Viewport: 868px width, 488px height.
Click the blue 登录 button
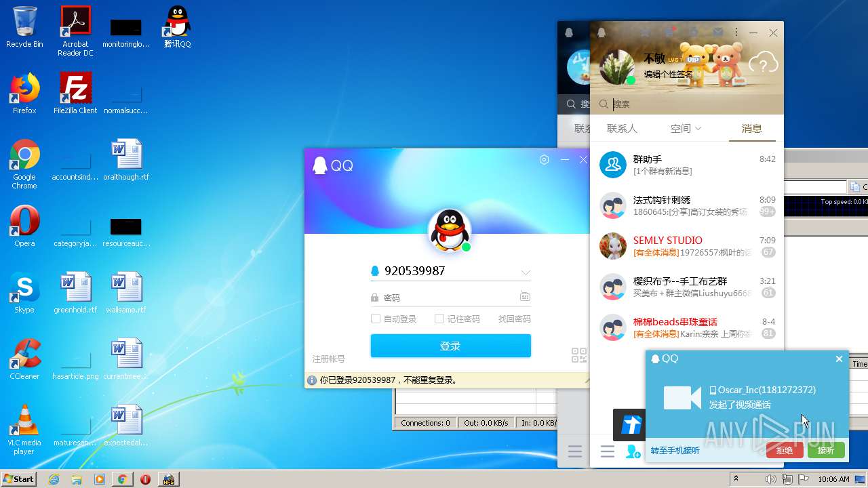click(x=450, y=346)
